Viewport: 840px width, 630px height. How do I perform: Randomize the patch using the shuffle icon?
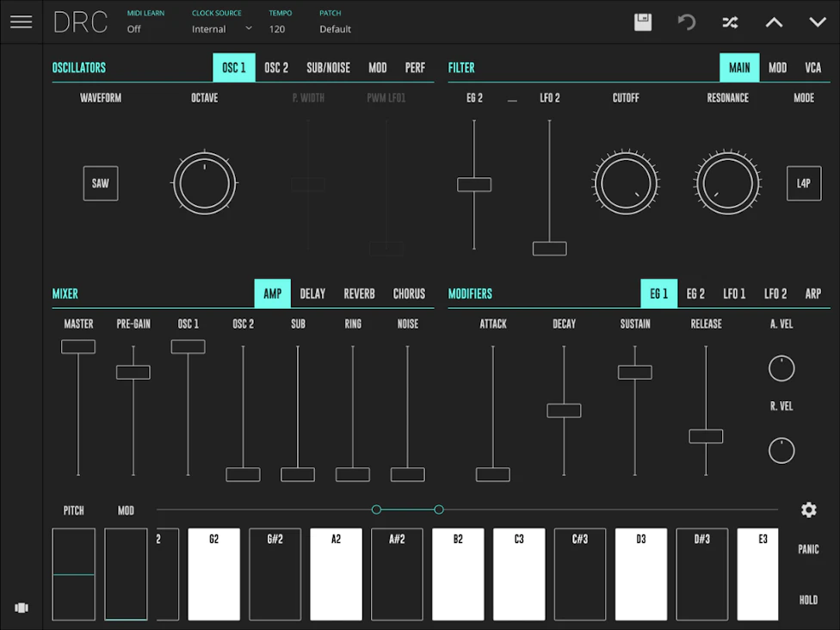(x=730, y=22)
